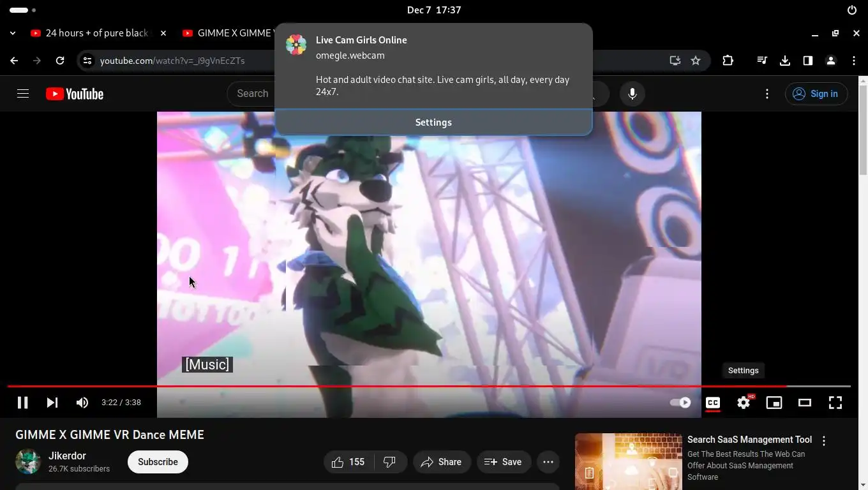The width and height of the screenshot is (868, 490).
Task: Close the 24 hours of pure black tab
Action: pos(163,33)
